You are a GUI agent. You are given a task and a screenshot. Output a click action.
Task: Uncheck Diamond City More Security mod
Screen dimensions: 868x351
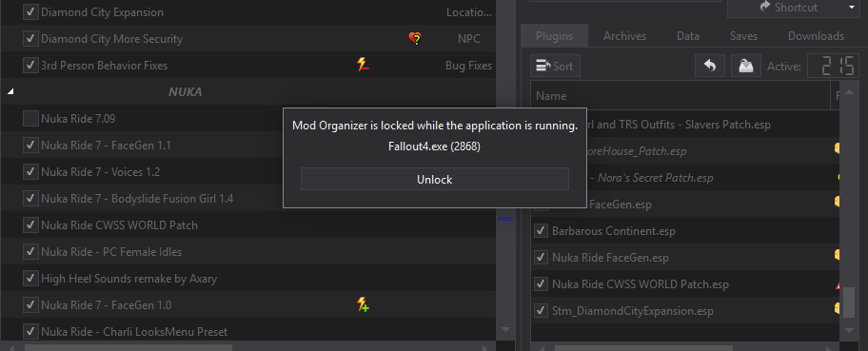(30, 39)
